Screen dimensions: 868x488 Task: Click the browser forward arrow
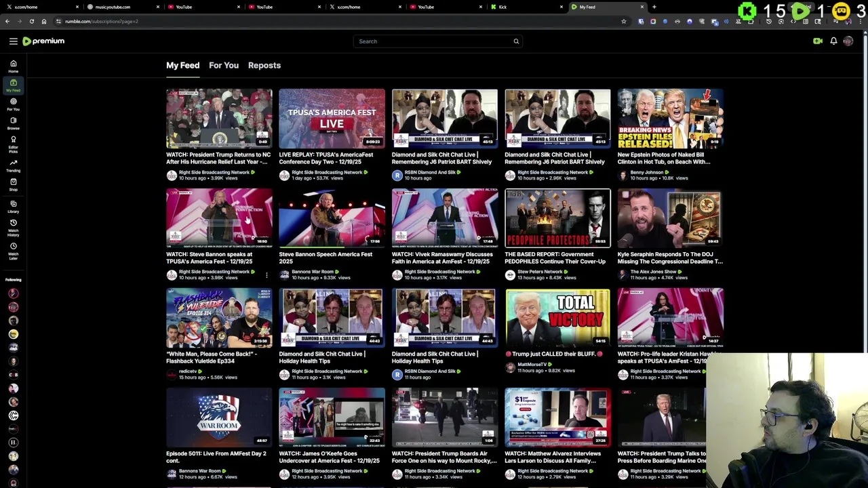click(x=20, y=21)
